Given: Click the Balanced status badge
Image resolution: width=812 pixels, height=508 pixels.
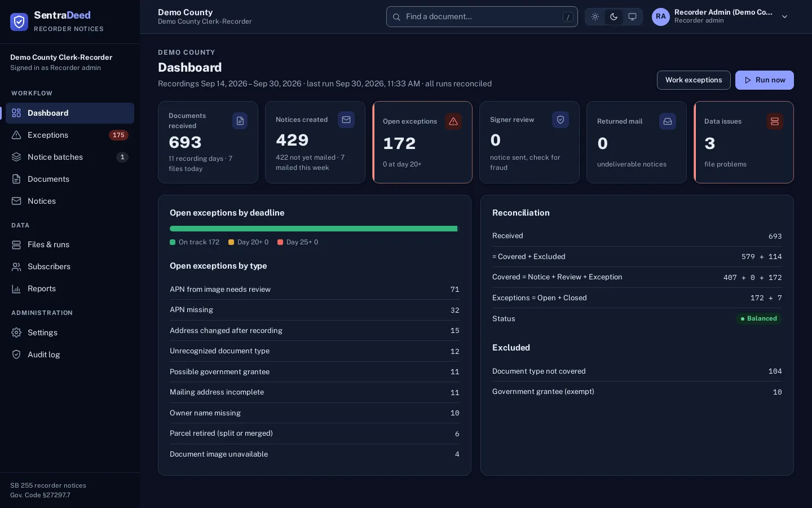Looking at the screenshot, I should point(759,318).
